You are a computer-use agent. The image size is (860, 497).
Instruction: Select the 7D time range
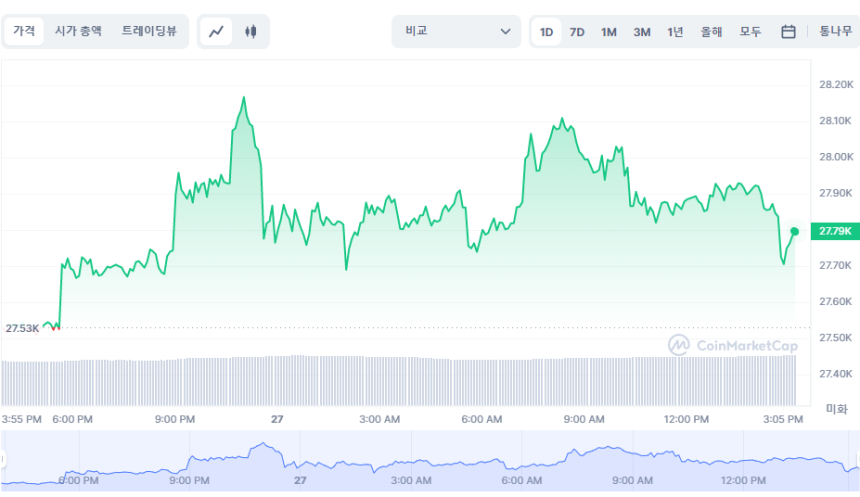577,32
